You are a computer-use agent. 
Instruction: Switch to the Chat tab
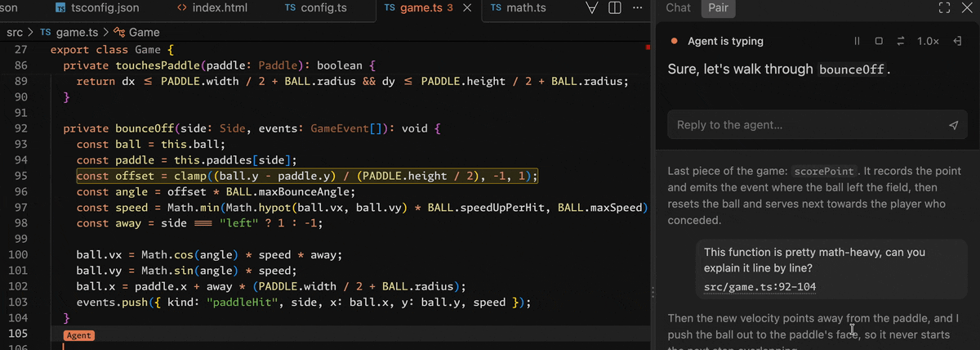pyautogui.click(x=678, y=8)
